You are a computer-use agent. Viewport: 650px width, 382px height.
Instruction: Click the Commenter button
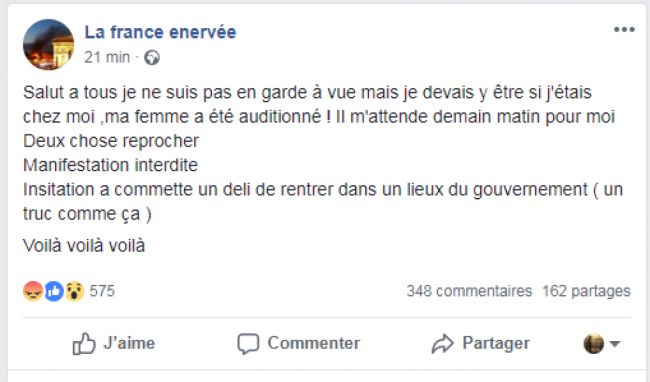[298, 343]
